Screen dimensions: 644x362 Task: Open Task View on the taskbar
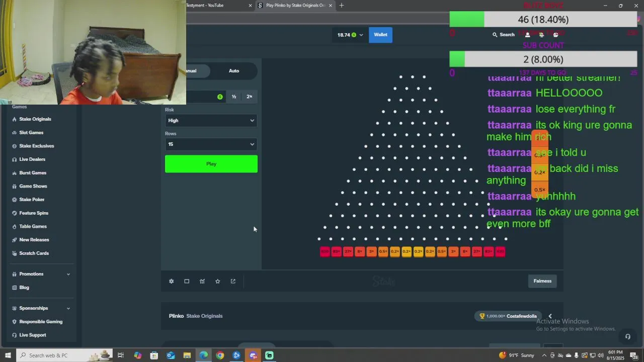121,355
